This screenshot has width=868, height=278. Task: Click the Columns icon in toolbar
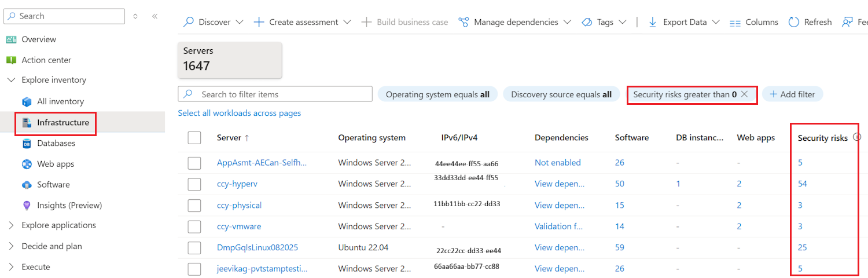pos(735,23)
